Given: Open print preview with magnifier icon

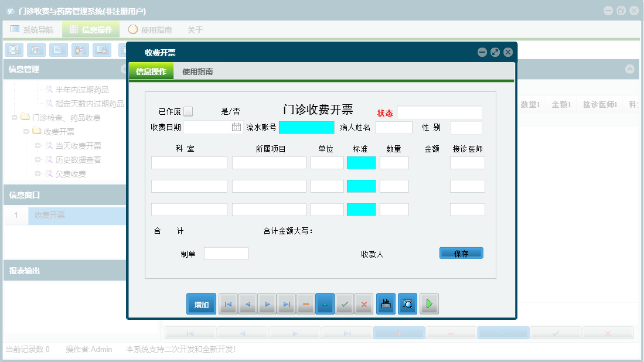Looking at the screenshot, I should 407,304.
